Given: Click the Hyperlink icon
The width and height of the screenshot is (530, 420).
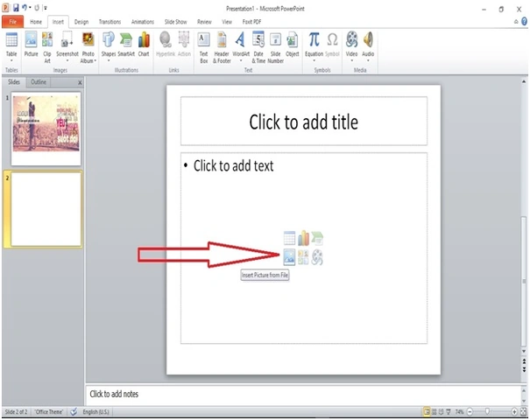Looking at the screenshot, I should (x=166, y=44).
